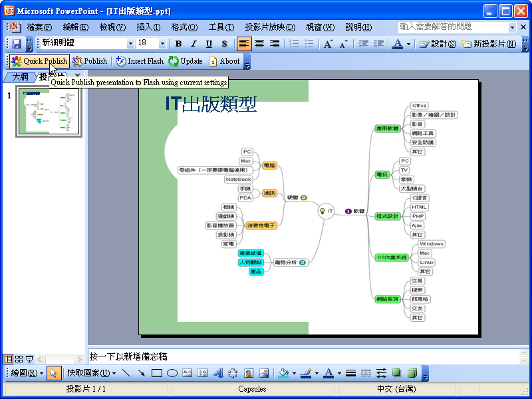Insert clip art from the drawing toolbar
532x399 pixels.
(249, 373)
